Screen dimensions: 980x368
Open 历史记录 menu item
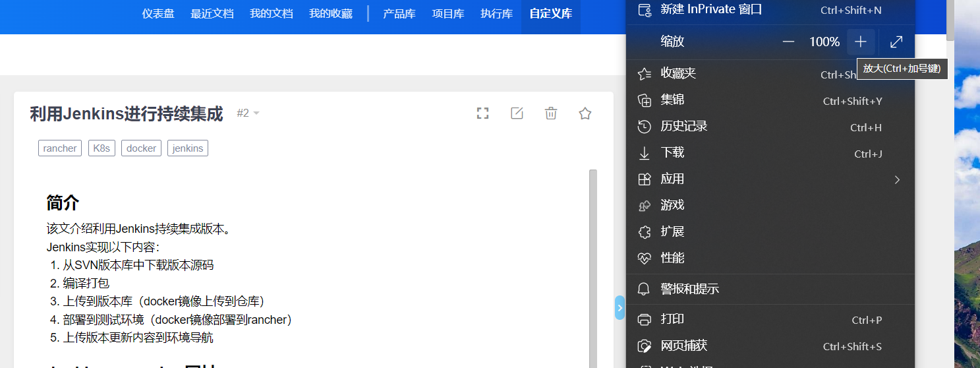(770, 126)
